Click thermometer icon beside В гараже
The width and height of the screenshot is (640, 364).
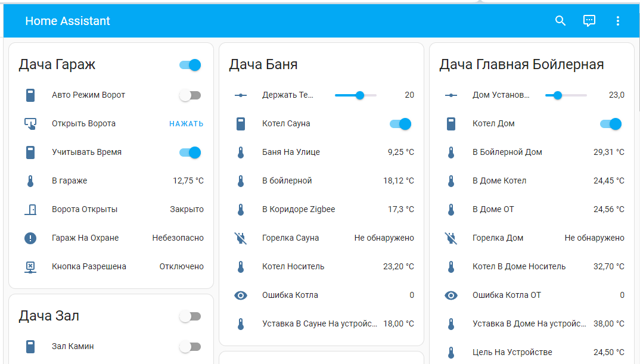[30, 181]
